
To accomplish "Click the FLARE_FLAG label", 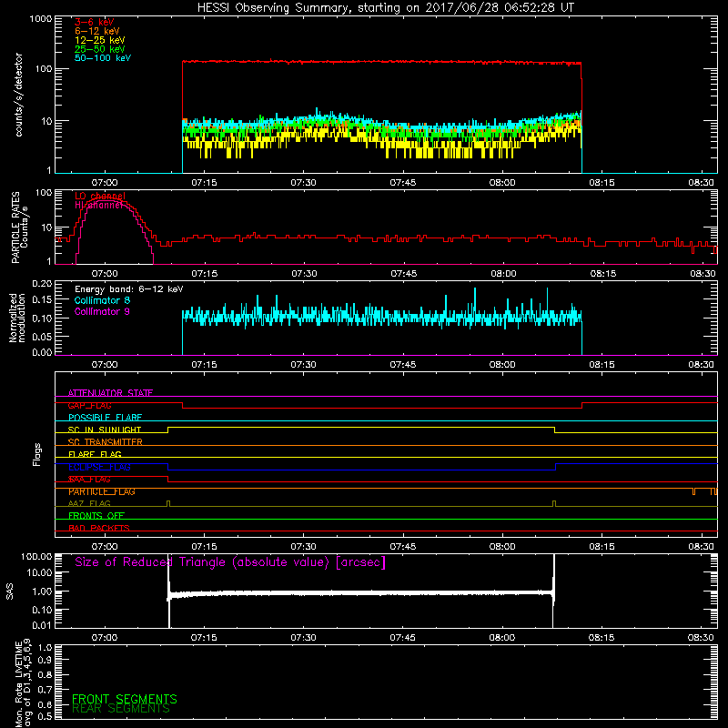I will coord(95,454).
